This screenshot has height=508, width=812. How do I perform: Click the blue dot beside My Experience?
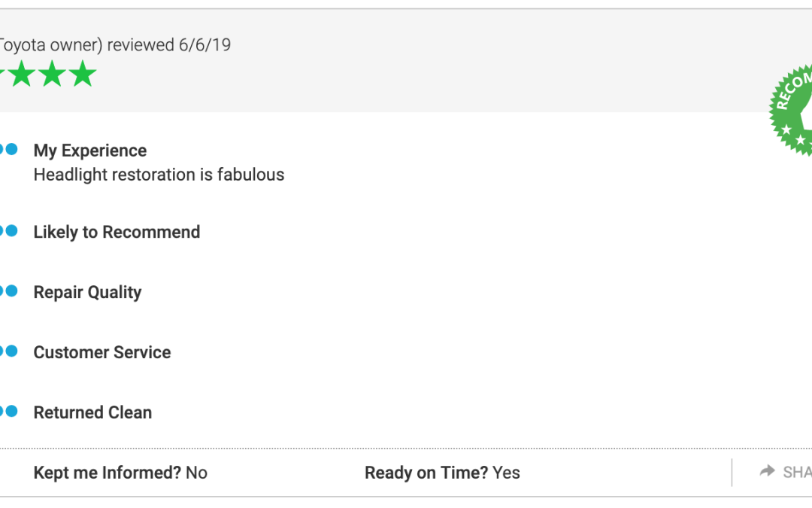click(x=11, y=149)
